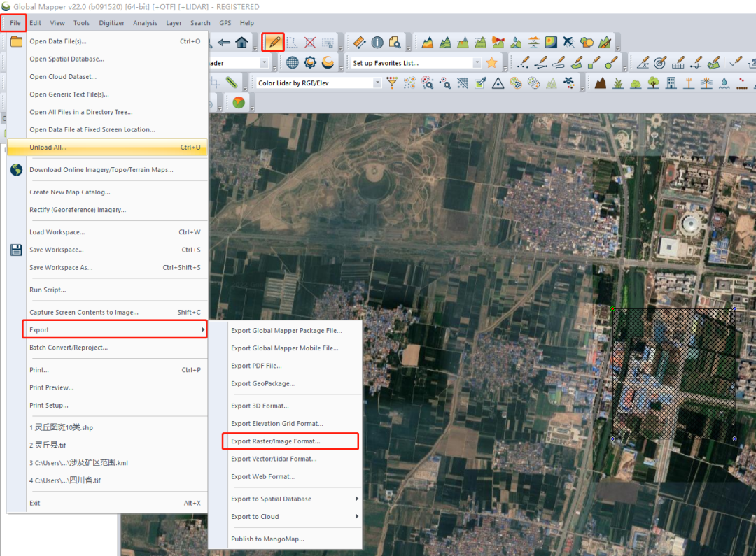Select the Digitizer pencil tool
The image size is (756, 556).
pos(273,43)
